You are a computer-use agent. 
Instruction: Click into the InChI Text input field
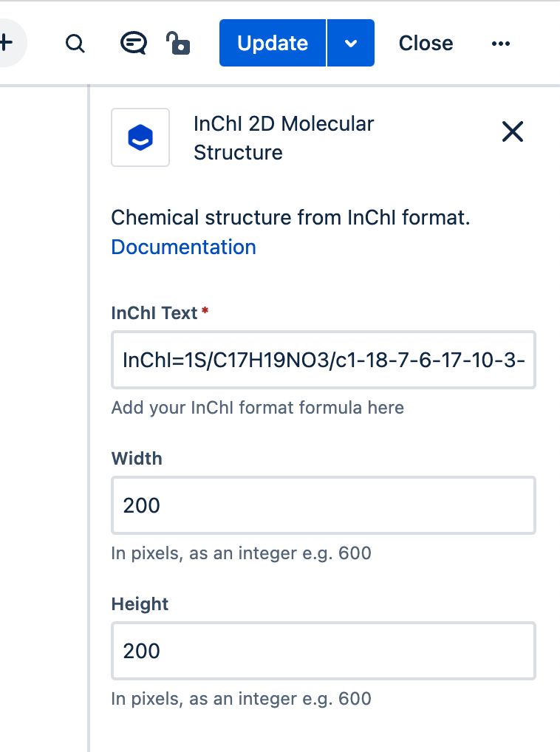click(x=324, y=360)
